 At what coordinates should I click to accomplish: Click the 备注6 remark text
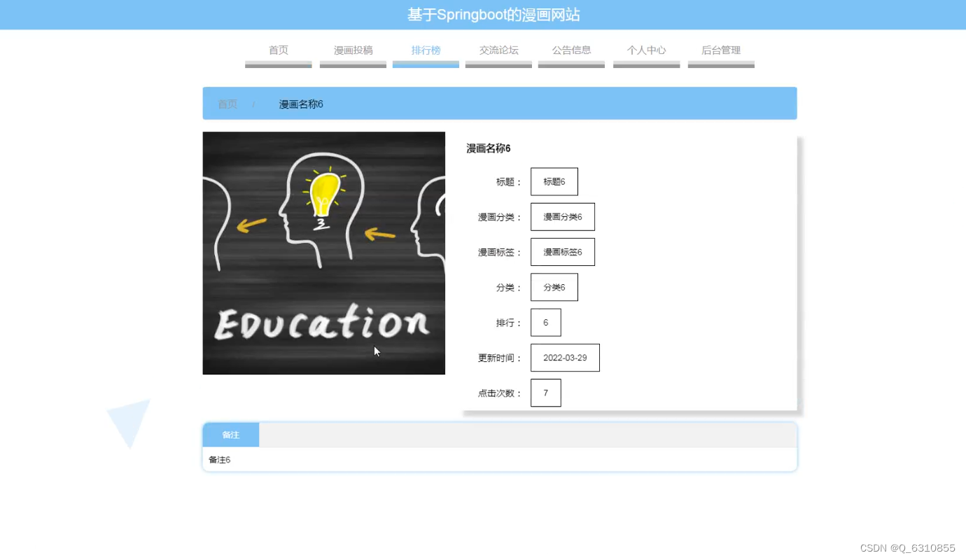click(x=219, y=460)
